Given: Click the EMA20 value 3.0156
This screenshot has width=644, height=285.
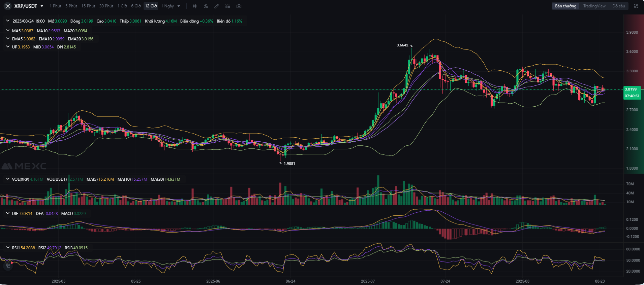Looking at the screenshot, I should tap(88, 39).
